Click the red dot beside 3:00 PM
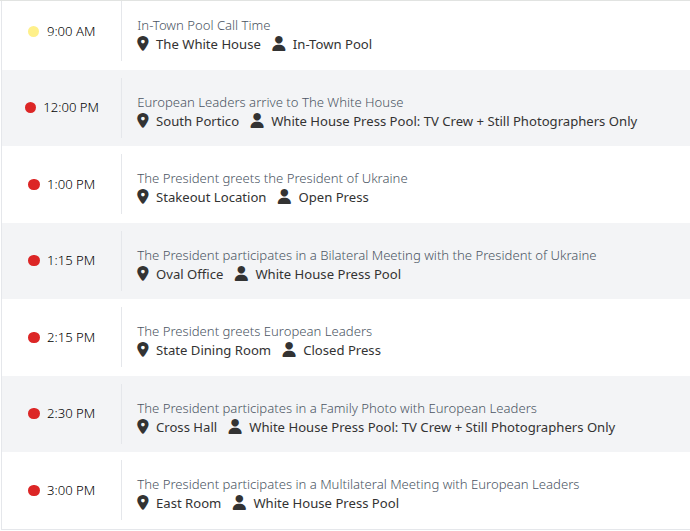Image resolution: width=690 pixels, height=531 pixels. coord(34,491)
